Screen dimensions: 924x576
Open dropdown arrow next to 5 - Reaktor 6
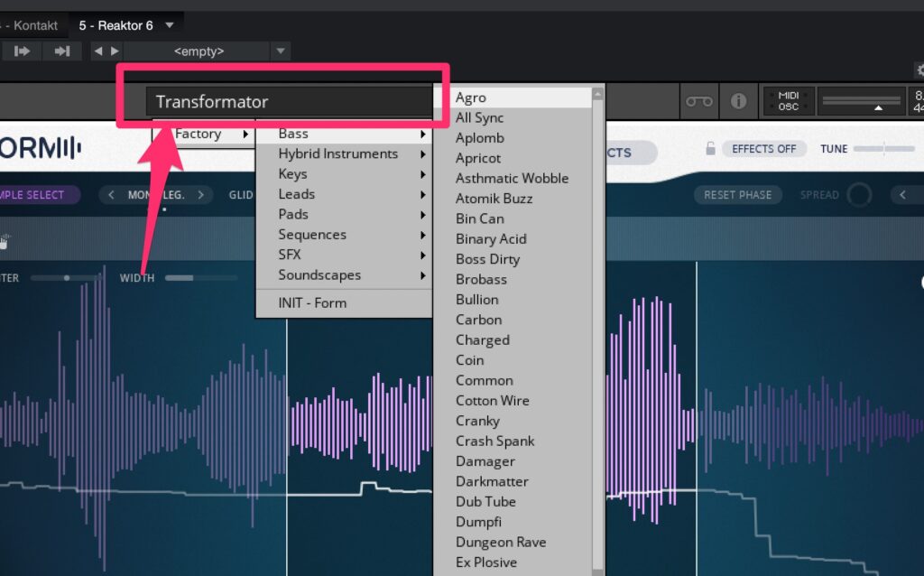[x=170, y=25]
